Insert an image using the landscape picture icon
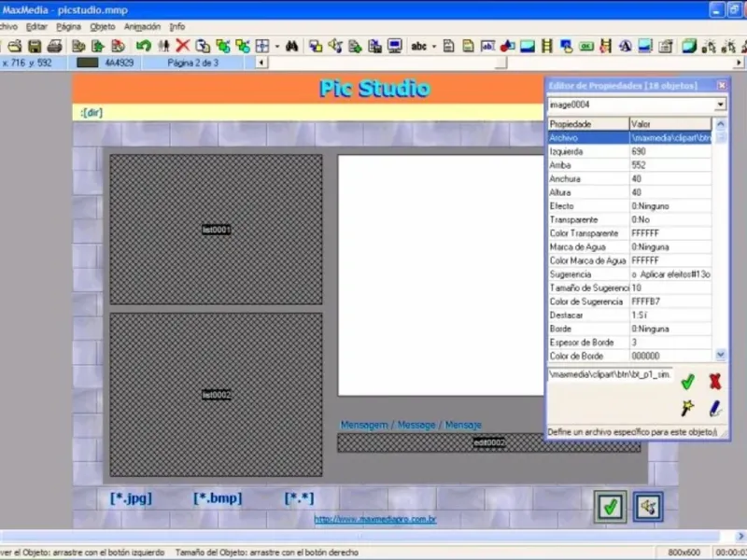This screenshot has height=560, width=747. [x=528, y=46]
